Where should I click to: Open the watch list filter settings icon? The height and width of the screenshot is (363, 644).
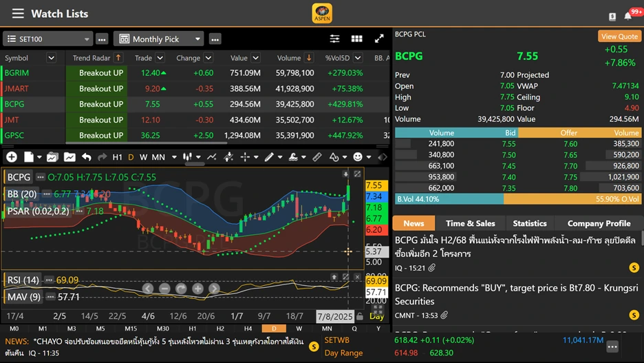(x=334, y=39)
